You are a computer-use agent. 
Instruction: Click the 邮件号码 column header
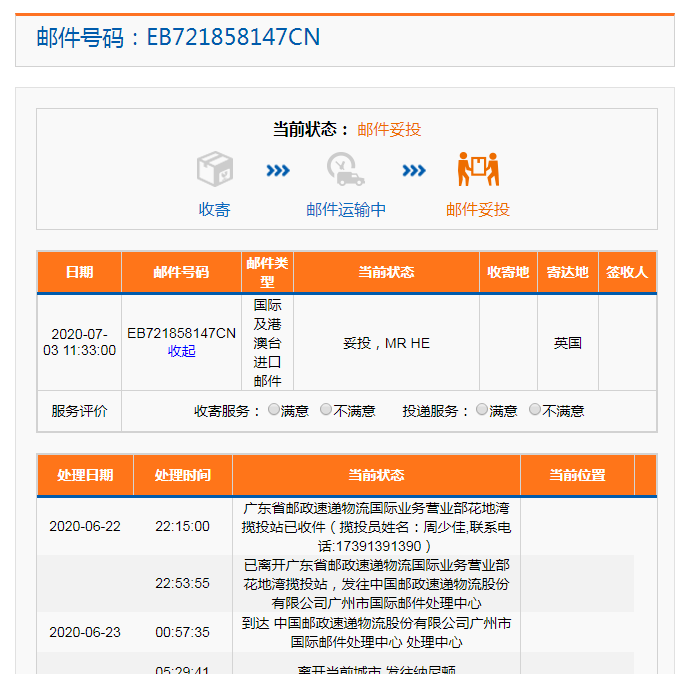[182, 272]
